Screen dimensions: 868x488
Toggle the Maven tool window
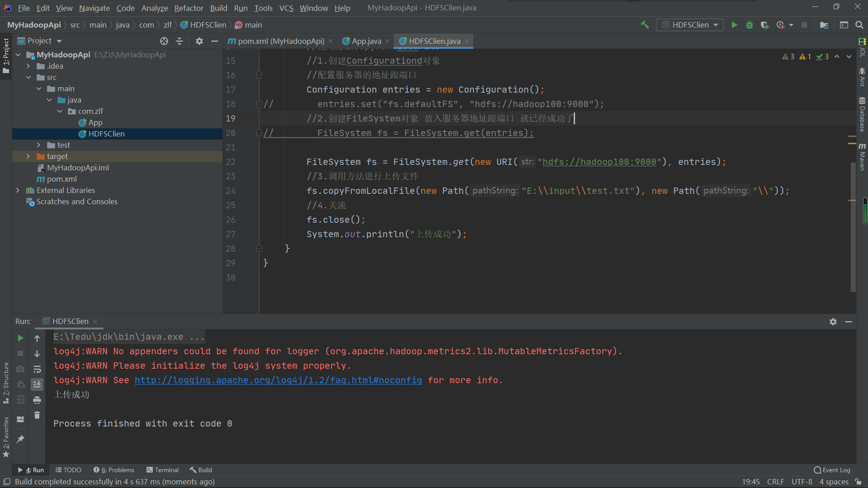point(862,156)
